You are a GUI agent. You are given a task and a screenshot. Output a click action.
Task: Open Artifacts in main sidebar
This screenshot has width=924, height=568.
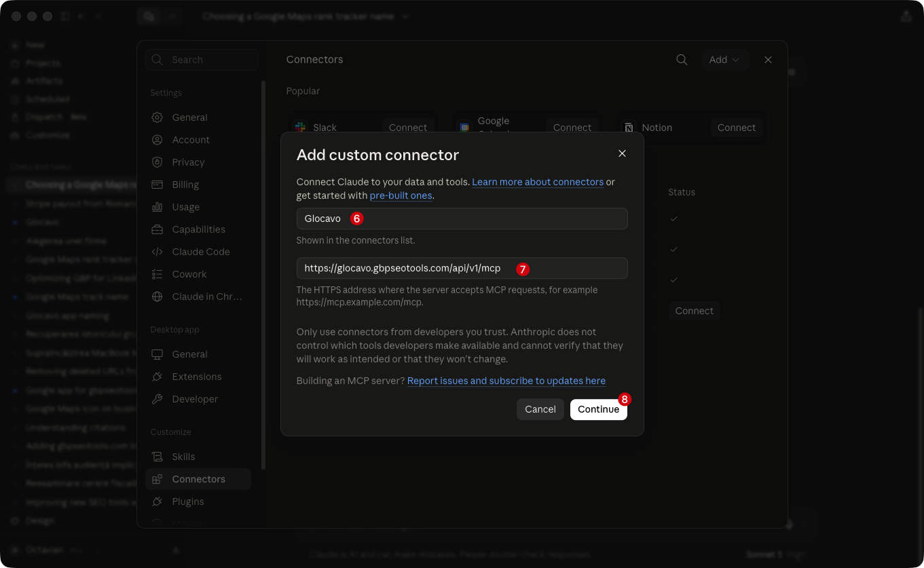pos(44,81)
